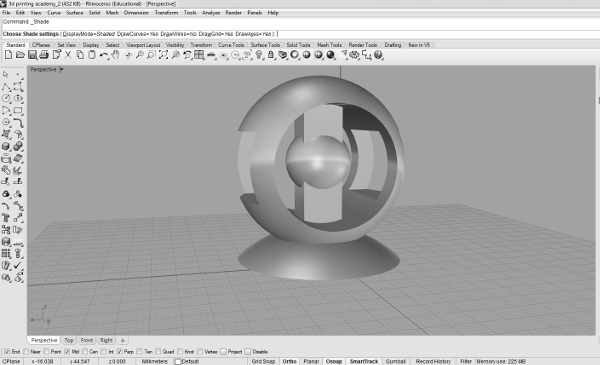Screen dimensions: 600x365
Task: Toggle SmartTrack in status bar
Action: [364, 361]
